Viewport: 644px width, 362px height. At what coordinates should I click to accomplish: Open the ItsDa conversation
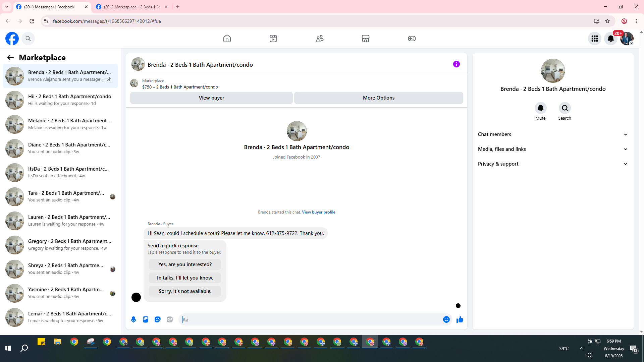pyautogui.click(x=60, y=173)
